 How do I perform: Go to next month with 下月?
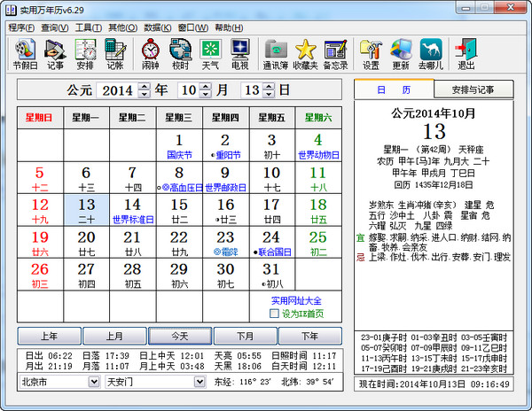click(246, 336)
